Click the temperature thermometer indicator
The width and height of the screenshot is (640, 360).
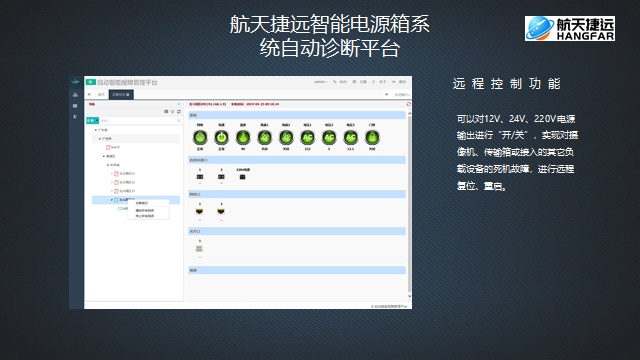[243, 137]
